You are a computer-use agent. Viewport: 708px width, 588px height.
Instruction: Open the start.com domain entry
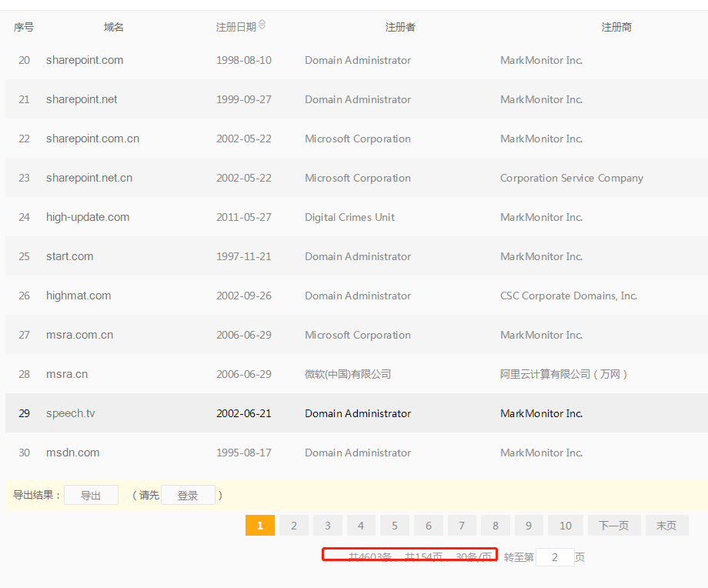(69, 256)
